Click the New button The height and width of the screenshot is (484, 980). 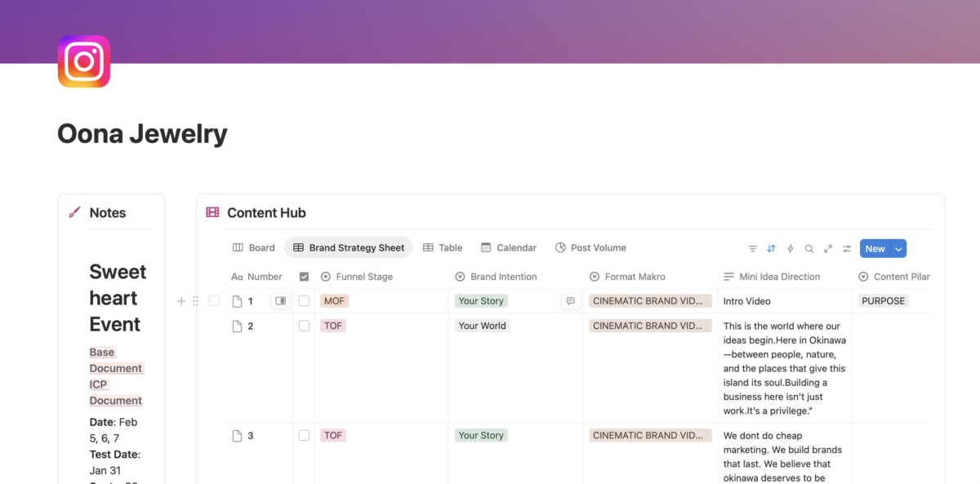click(875, 249)
